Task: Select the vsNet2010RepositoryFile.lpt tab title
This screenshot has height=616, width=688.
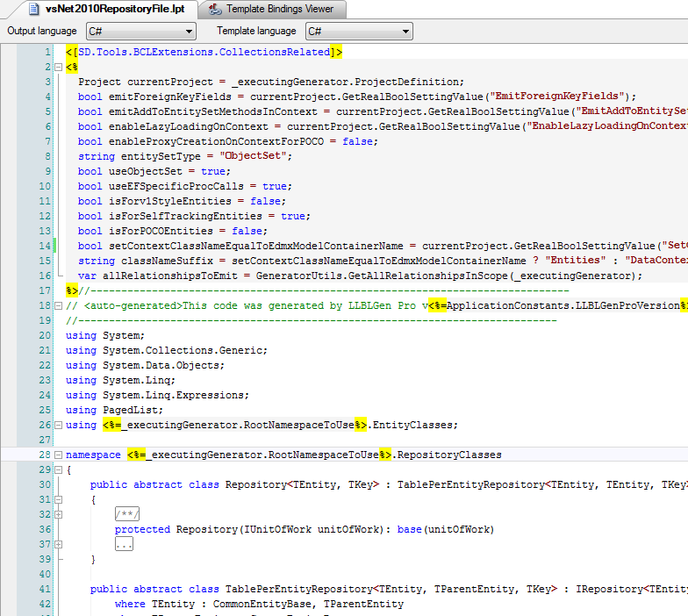Action: (115, 10)
